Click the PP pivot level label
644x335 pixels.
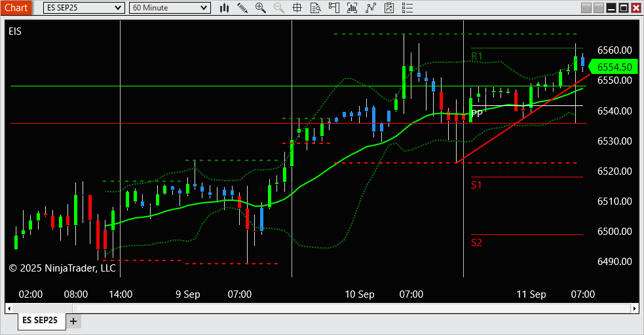[x=477, y=113]
